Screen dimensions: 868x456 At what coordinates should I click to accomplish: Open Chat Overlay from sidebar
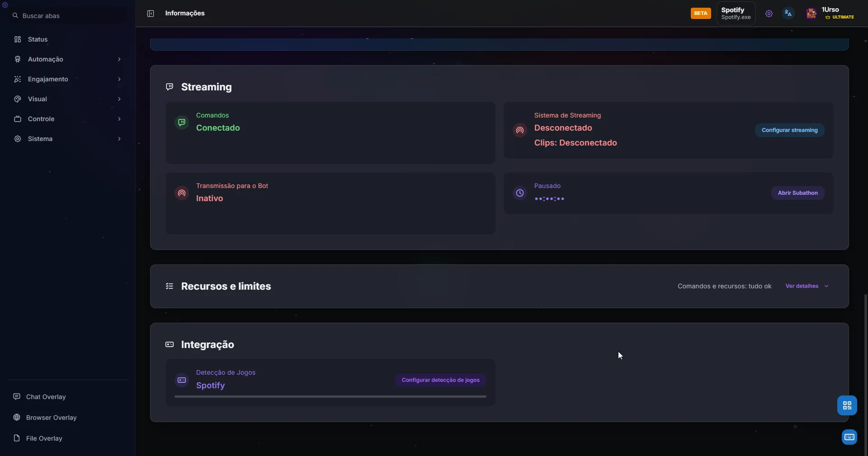click(x=46, y=397)
